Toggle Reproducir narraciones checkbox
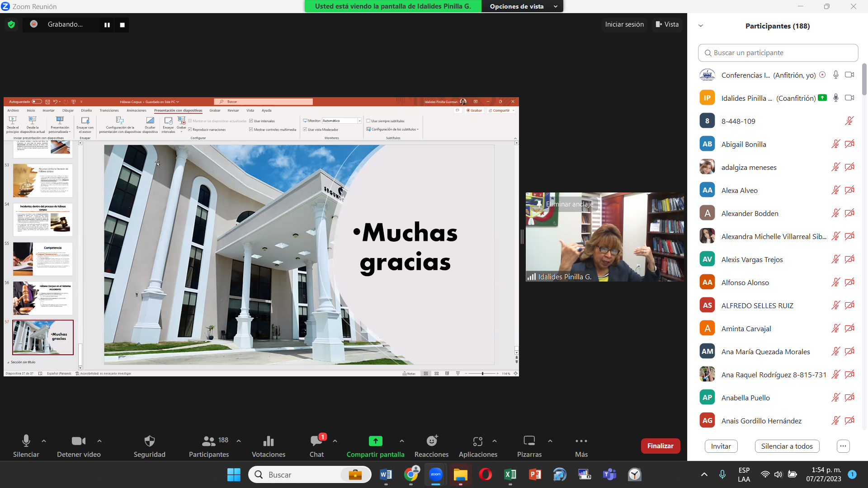The width and height of the screenshot is (868, 488). click(190, 129)
